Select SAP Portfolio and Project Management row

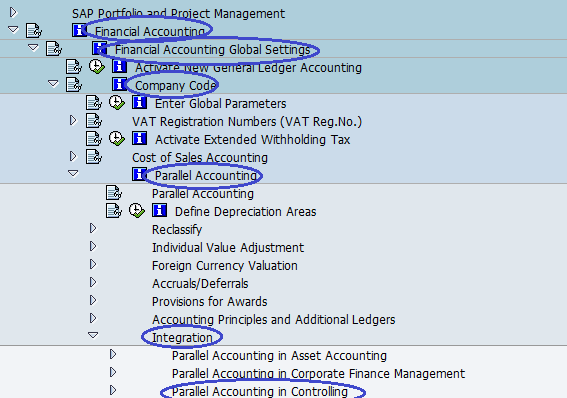178,14
